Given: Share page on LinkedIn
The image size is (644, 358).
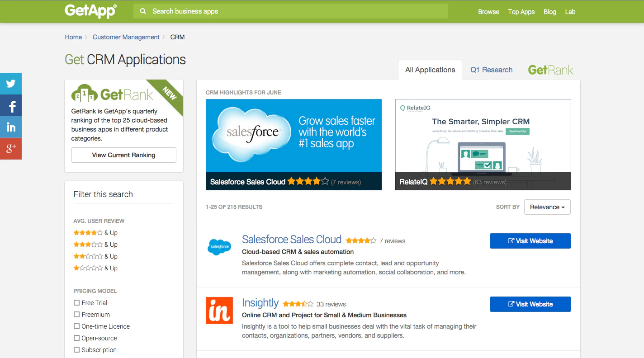Looking at the screenshot, I should pos(11,127).
